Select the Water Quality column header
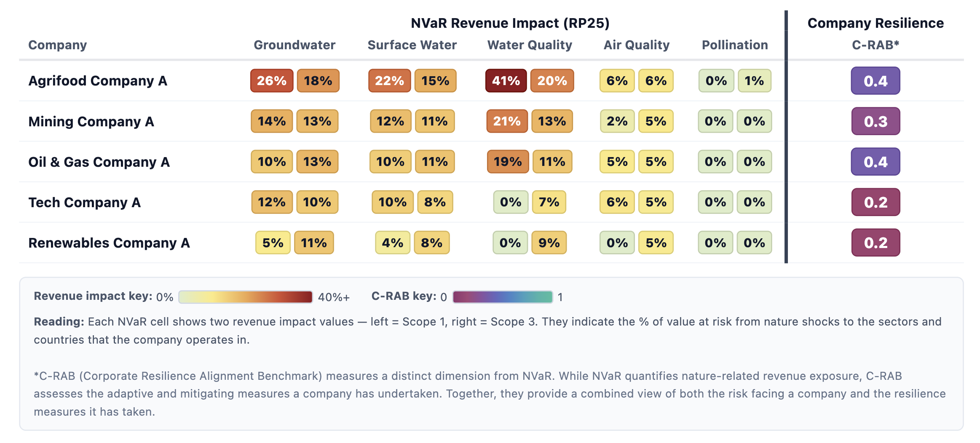 tap(530, 45)
